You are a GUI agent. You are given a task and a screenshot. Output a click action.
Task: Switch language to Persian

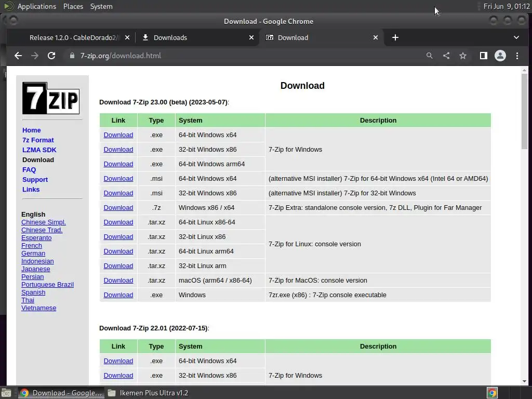(x=32, y=277)
